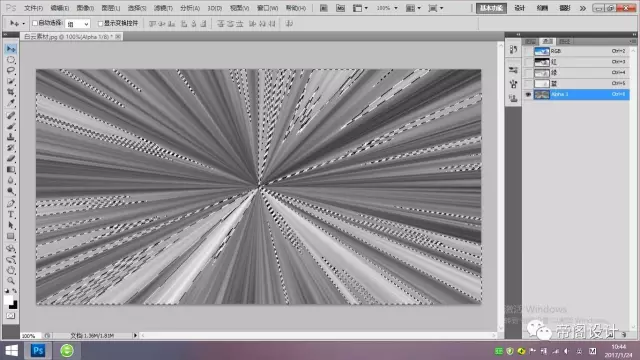The height and width of the screenshot is (360, 640).
Task: Select the Horizontal Type tool
Action: pos(11,215)
